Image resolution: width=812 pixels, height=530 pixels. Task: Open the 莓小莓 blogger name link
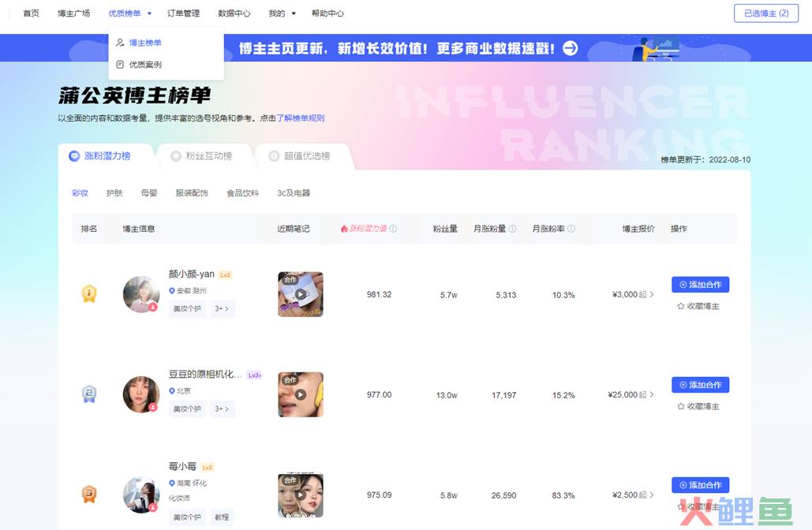pos(182,466)
